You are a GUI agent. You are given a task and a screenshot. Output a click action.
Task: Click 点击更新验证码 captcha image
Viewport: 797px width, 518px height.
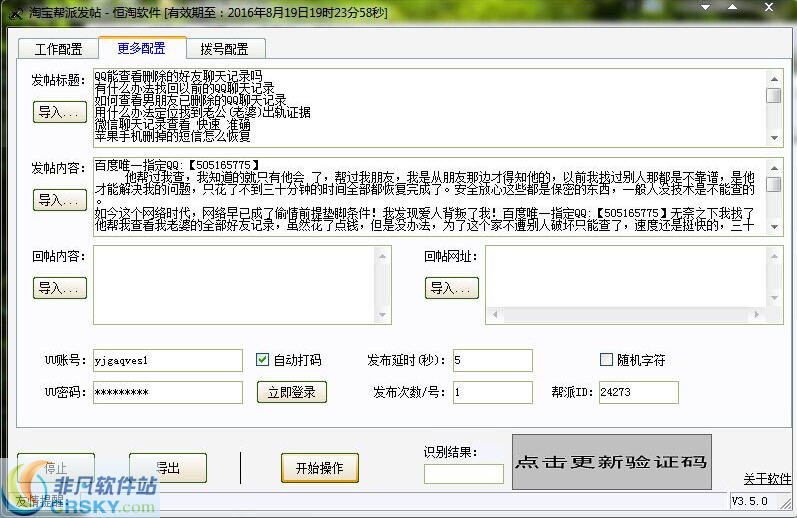(x=611, y=462)
